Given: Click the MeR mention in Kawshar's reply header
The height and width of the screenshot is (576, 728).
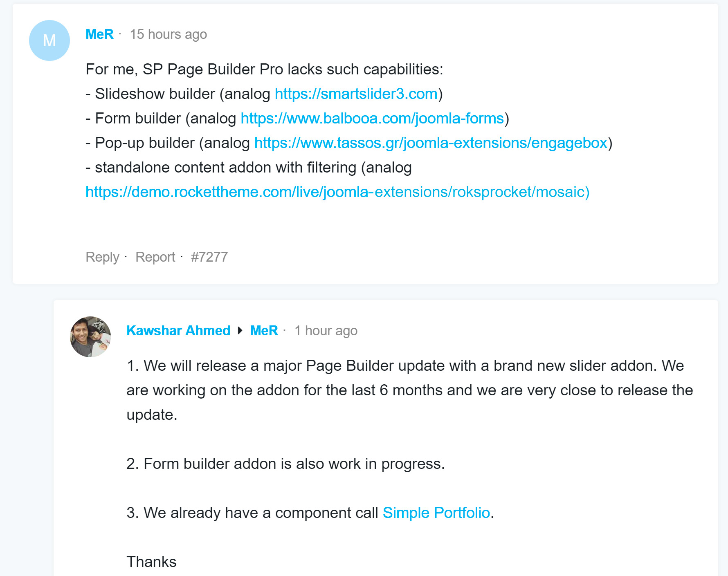Looking at the screenshot, I should (x=264, y=330).
